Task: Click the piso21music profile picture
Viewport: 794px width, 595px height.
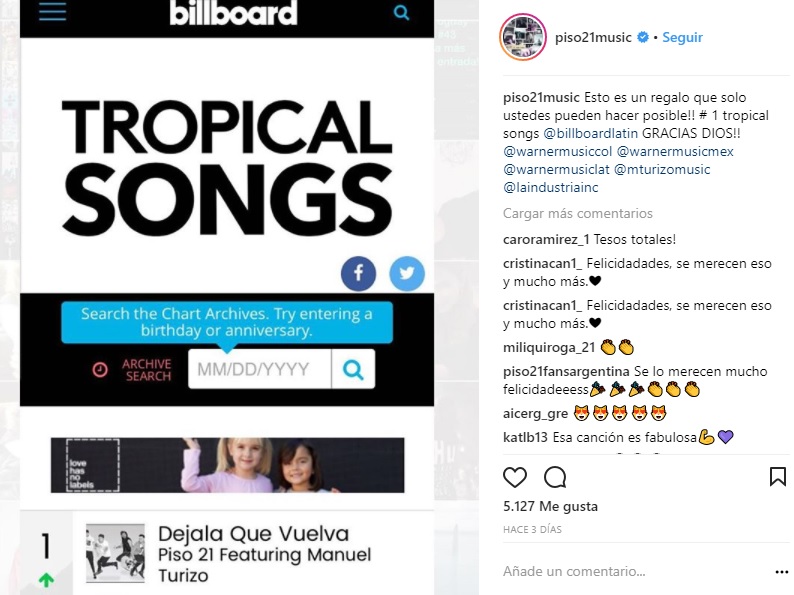Action: point(523,37)
